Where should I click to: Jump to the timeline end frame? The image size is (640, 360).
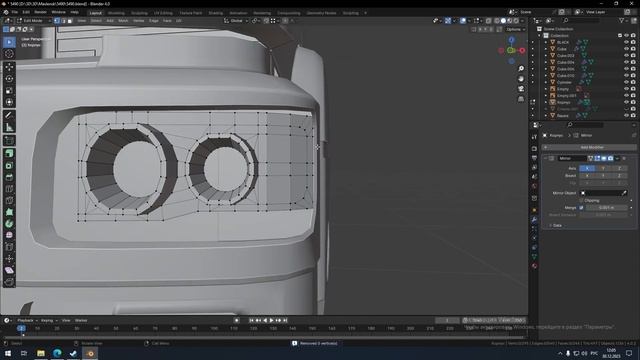[x=285, y=320]
